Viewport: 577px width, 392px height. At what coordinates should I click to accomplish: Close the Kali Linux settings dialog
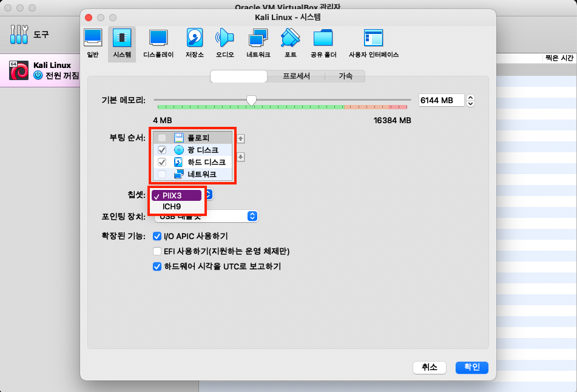89,18
